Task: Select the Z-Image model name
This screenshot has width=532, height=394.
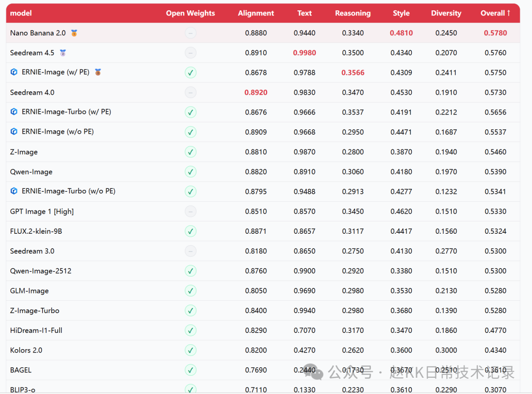Action: pyautogui.click(x=24, y=152)
